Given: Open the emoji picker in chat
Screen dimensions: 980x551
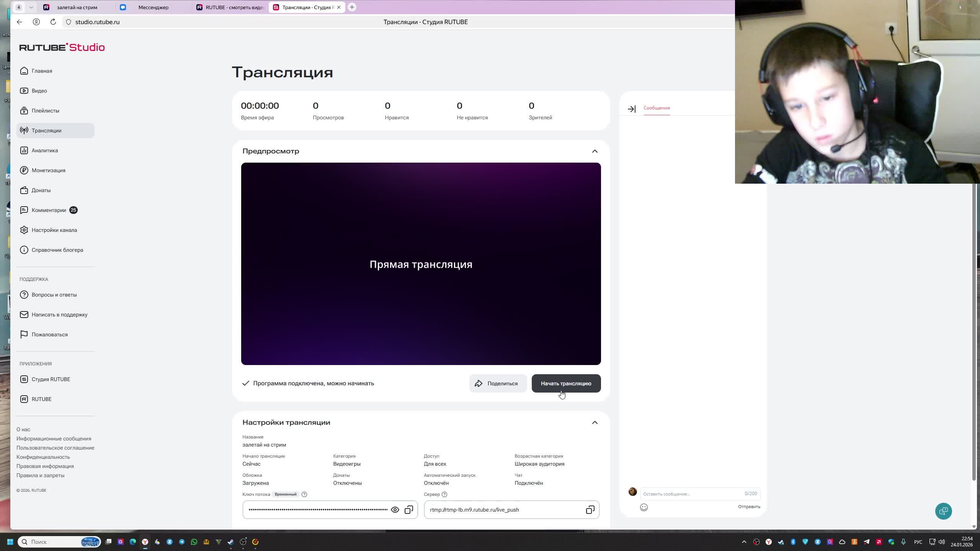Looking at the screenshot, I should [645, 507].
